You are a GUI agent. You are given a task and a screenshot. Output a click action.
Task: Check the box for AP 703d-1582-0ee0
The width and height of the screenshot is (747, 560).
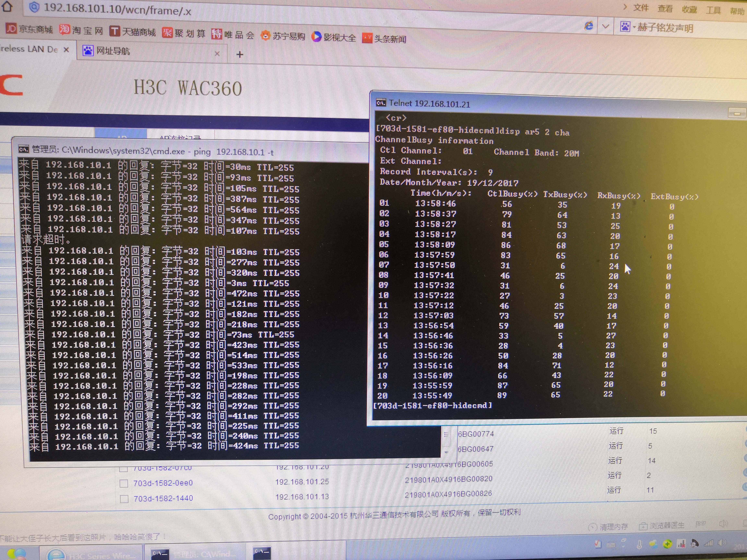[124, 483]
